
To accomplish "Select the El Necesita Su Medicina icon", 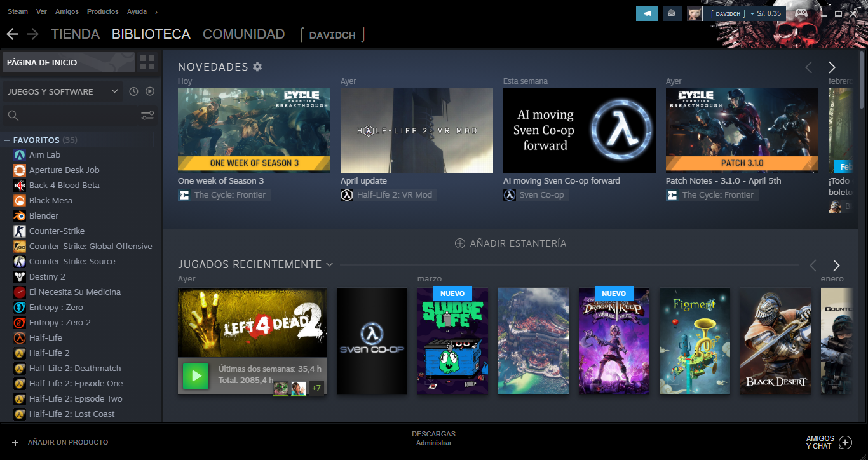I will 20,292.
